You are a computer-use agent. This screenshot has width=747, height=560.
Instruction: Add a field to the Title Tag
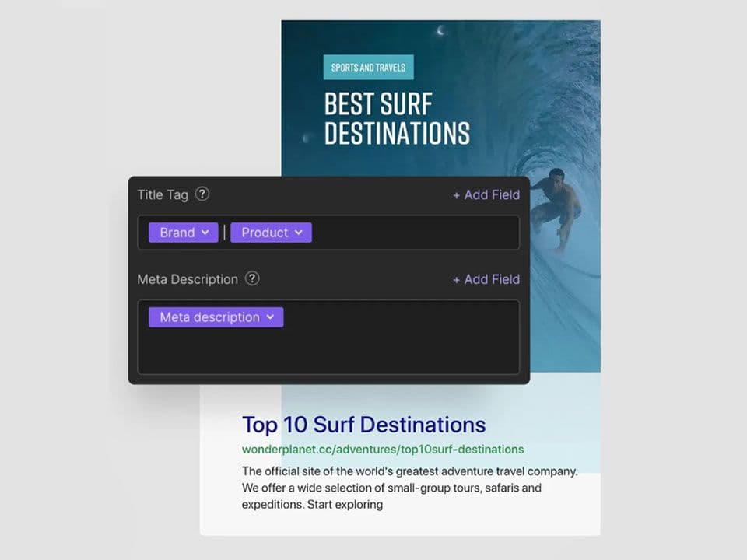pos(486,194)
